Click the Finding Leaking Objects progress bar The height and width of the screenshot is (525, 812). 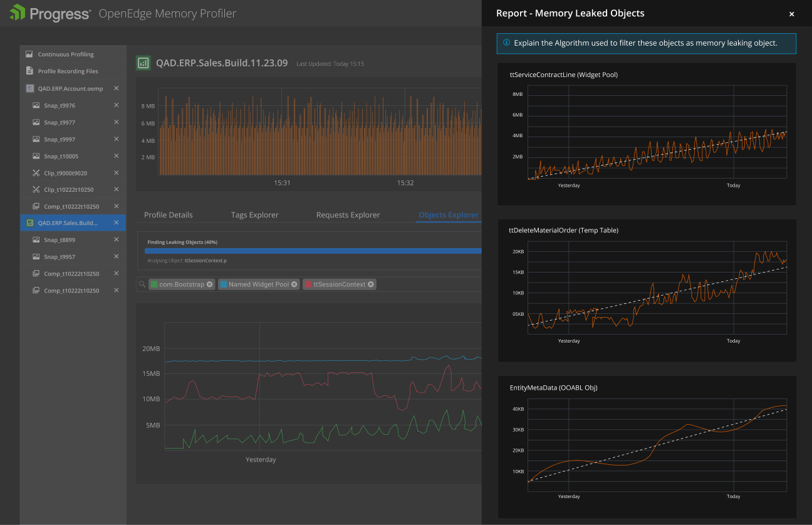click(313, 251)
